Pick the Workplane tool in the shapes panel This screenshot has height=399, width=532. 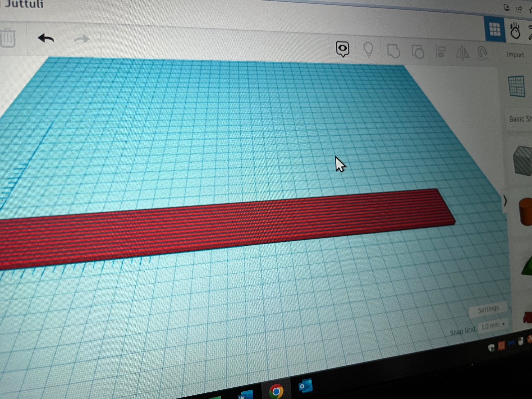pos(517,86)
